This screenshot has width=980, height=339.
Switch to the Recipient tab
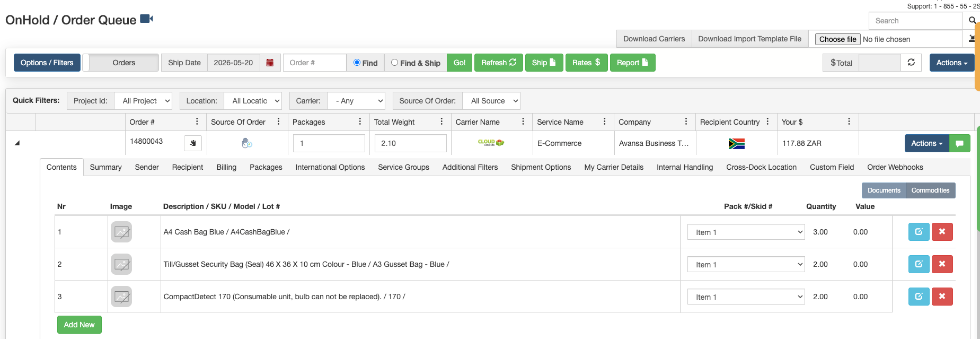click(x=188, y=167)
